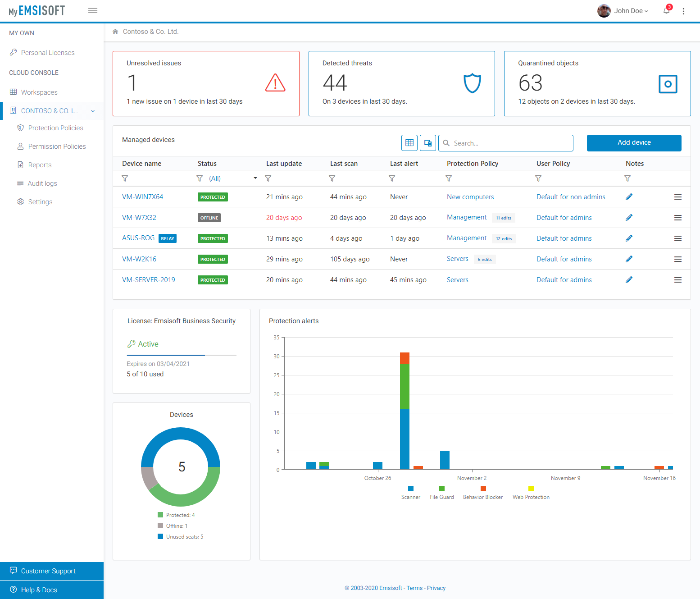
Task: Open Permission Policies
Action: click(x=57, y=146)
